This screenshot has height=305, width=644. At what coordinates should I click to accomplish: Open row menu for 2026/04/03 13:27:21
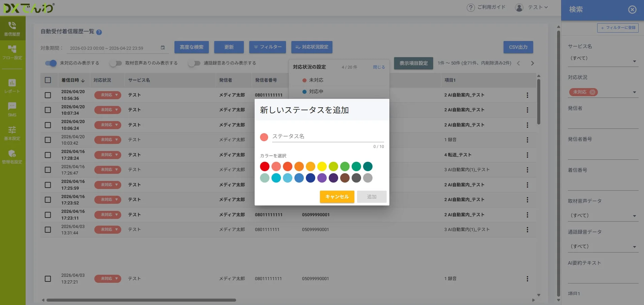527,279
